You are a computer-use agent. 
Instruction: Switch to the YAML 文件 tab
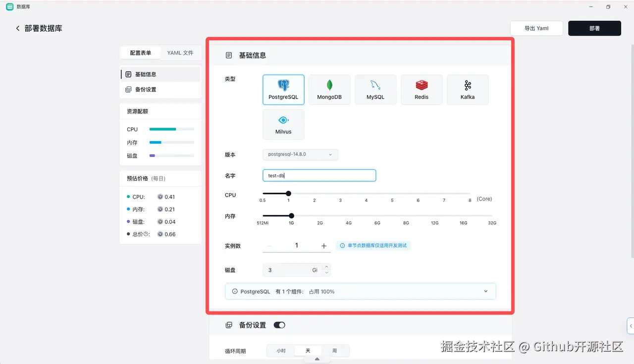pyautogui.click(x=180, y=53)
